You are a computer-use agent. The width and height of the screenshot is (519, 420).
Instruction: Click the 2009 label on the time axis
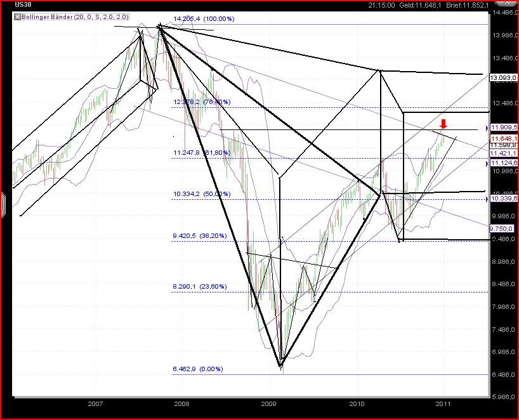click(x=269, y=404)
